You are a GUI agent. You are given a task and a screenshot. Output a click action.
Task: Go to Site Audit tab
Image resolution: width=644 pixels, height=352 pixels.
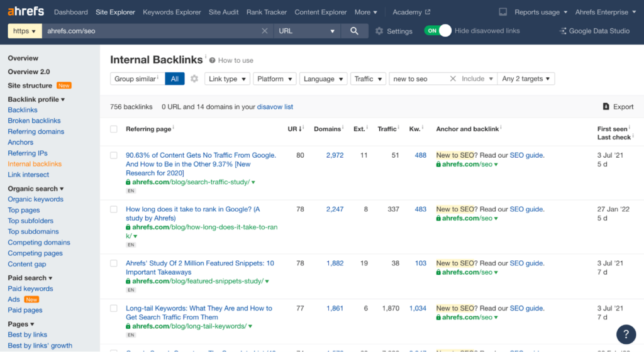[x=223, y=12]
